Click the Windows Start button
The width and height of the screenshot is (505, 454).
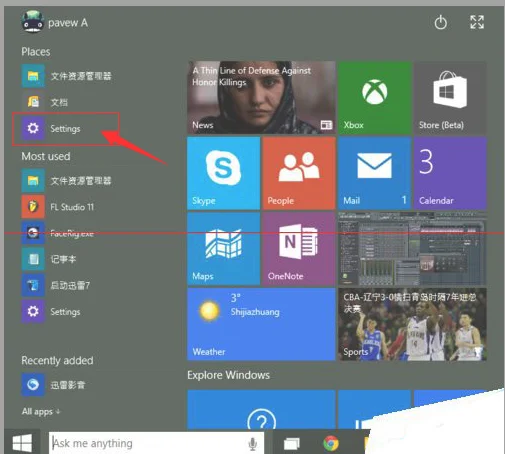(x=22, y=442)
